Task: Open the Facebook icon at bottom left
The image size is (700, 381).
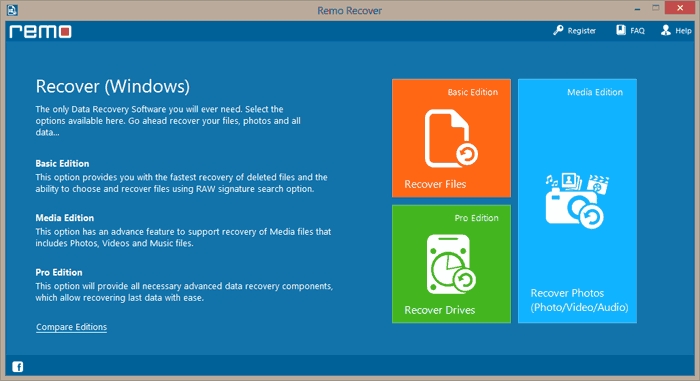Action: click(17, 367)
